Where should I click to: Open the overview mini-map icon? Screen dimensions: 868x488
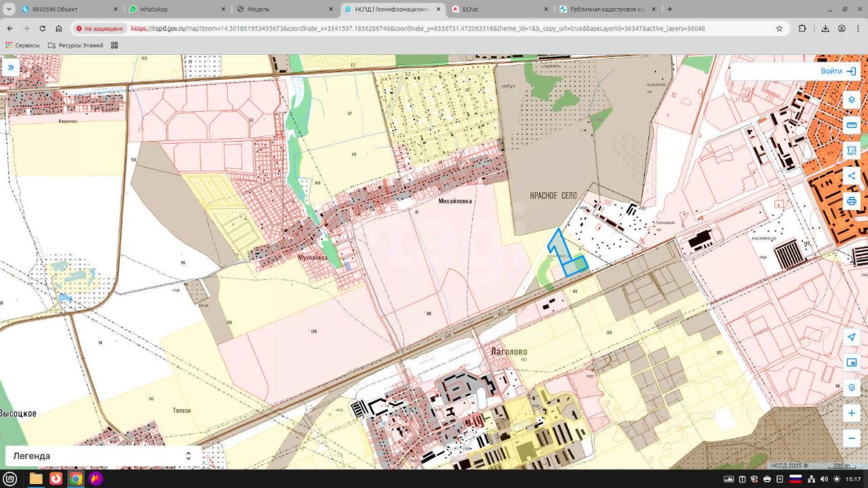tap(852, 363)
